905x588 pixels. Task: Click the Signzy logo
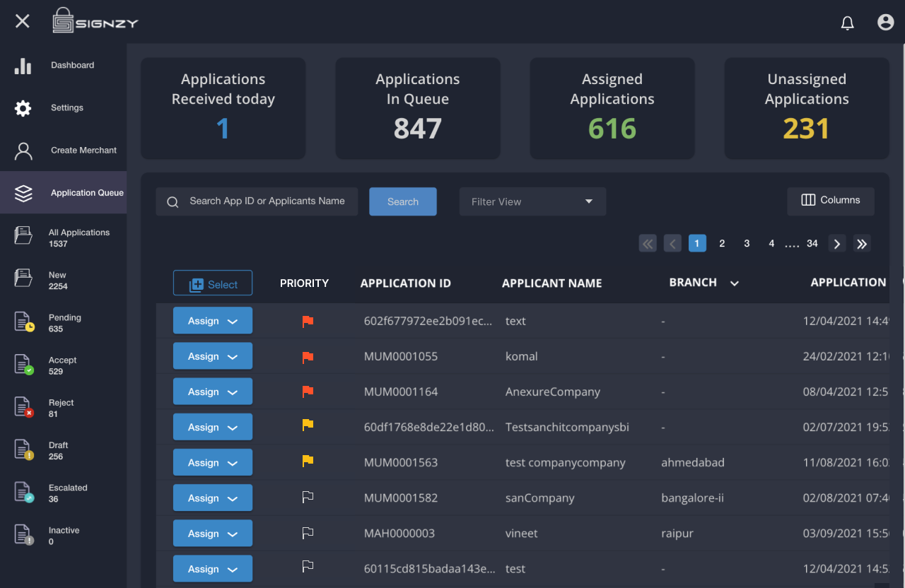click(95, 21)
